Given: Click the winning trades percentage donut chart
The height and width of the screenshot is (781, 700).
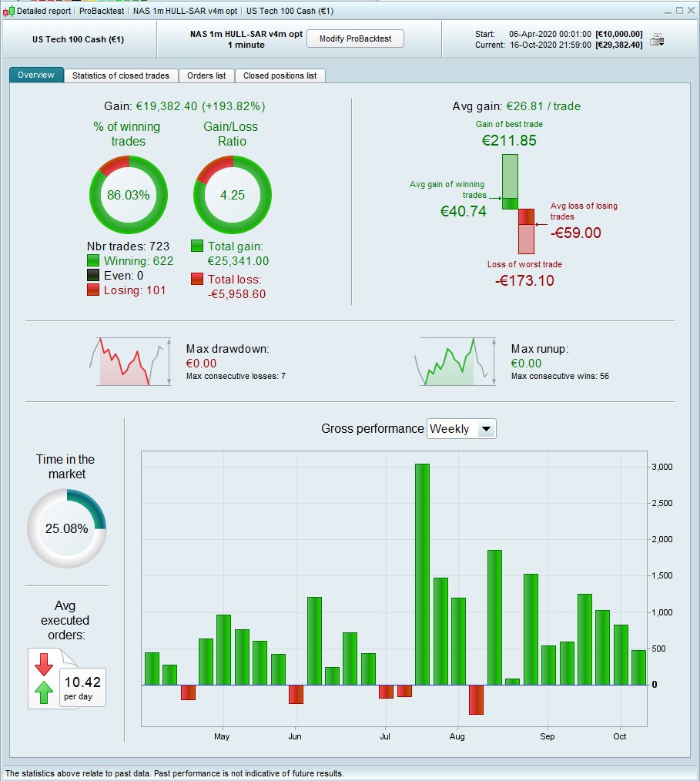Looking at the screenshot, I should [x=129, y=195].
